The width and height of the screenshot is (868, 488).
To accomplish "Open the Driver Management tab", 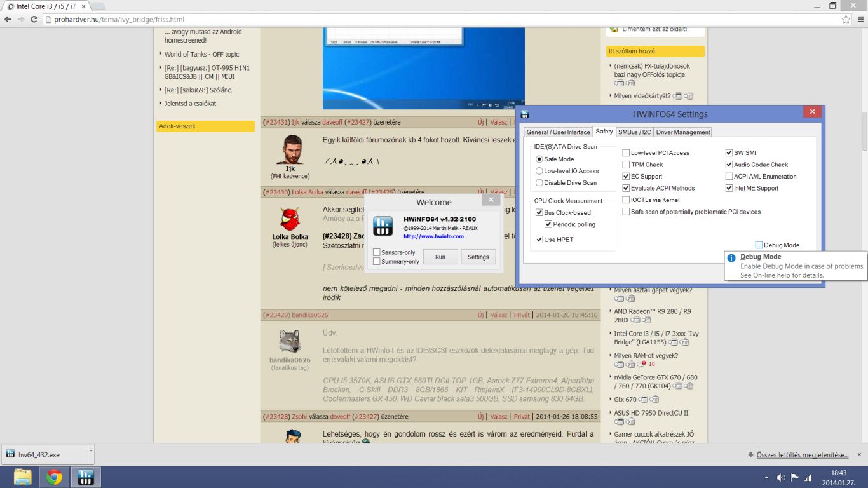I will point(683,132).
